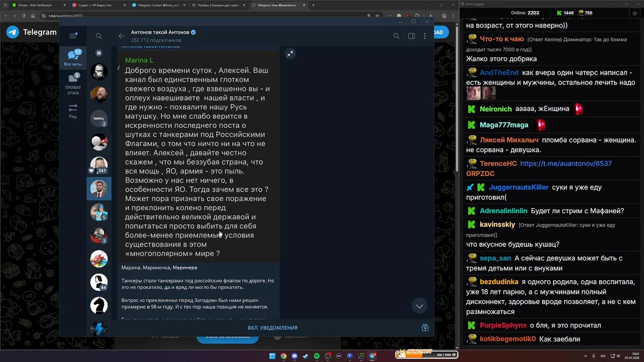This screenshot has width=644, height=362.
Task: Select the Все чаты folder
Action: (73, 58)
